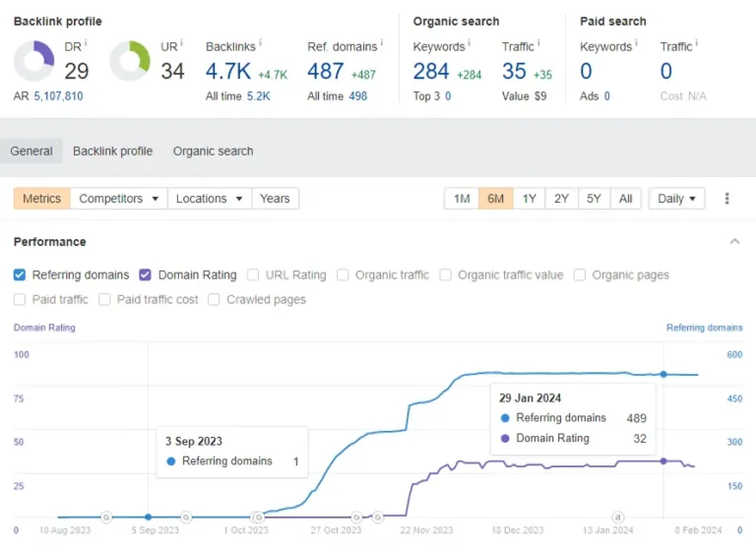Click the info icon next to DR
Screen dimensions: 756x547
(x=86, y=43)
